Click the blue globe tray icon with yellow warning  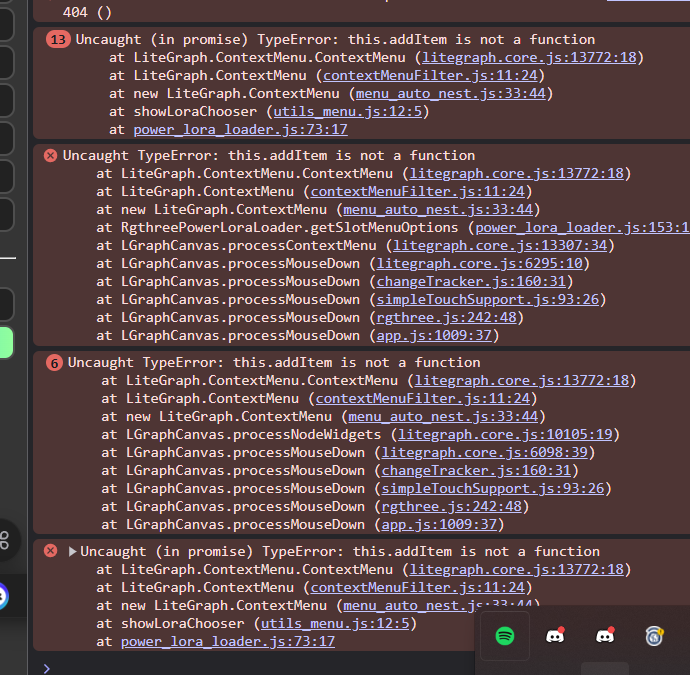click(x=654, y=636)
